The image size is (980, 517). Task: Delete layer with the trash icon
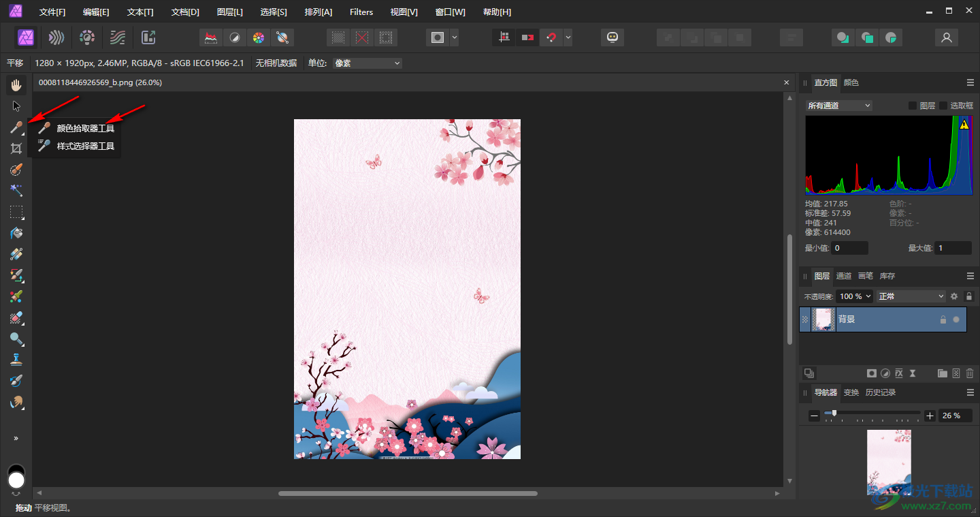[x=970, y=373]
